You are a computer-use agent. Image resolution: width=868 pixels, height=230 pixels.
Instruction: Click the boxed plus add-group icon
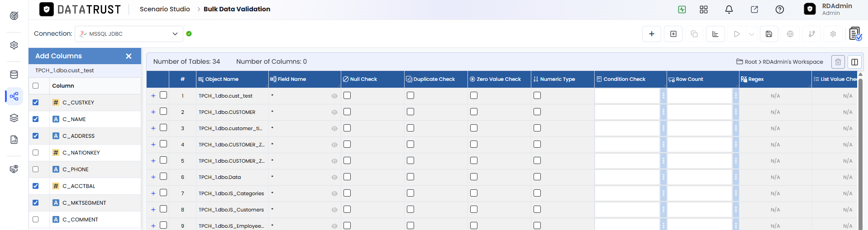pos(673,34)
